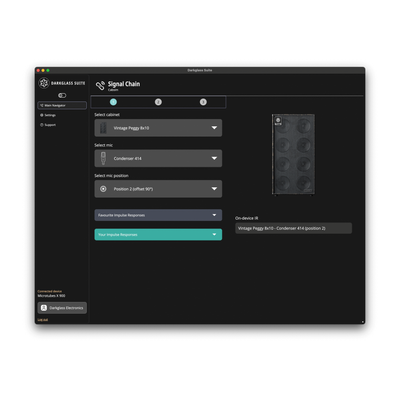This screenshot has width=400, height=400.
Task: Click the On-device IR text field
Action: 293,228
